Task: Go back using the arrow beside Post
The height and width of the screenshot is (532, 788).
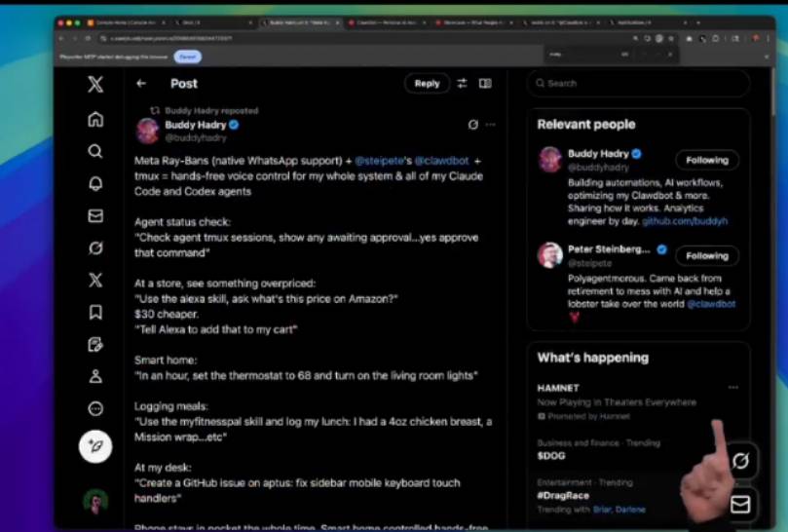Action: click(x=141, y=84)
